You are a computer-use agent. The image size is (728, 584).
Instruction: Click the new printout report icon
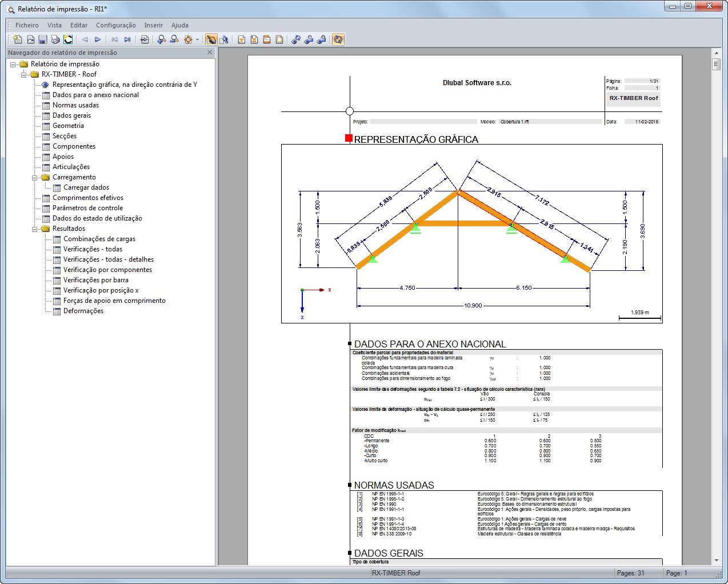(18, 39)
